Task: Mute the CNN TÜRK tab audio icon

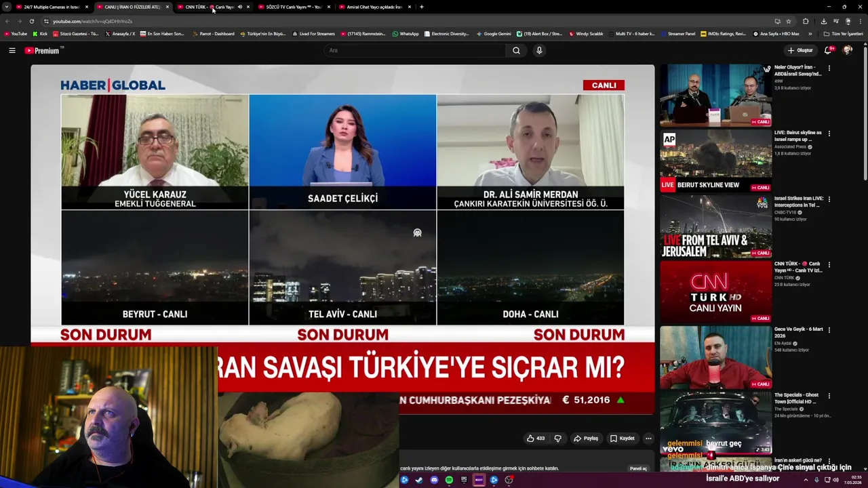Action: click(239, 7)
